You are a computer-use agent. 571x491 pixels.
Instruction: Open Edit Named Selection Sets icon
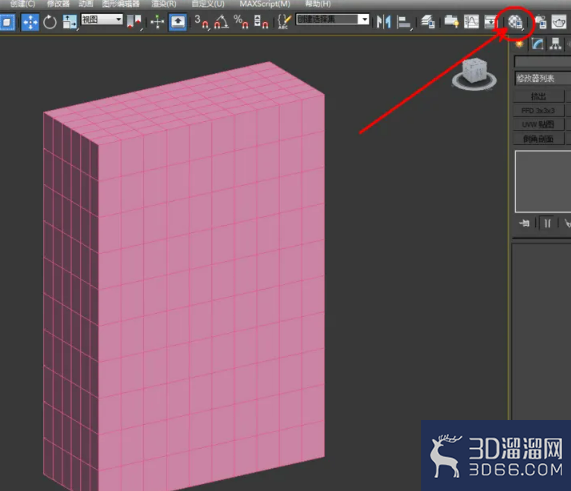(x=284, y=22)
